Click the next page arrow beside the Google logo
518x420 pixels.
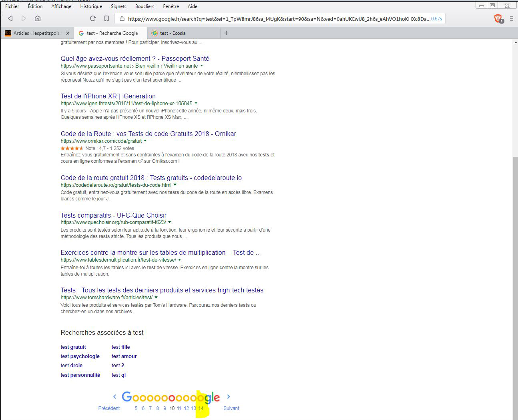click(229, 397)
